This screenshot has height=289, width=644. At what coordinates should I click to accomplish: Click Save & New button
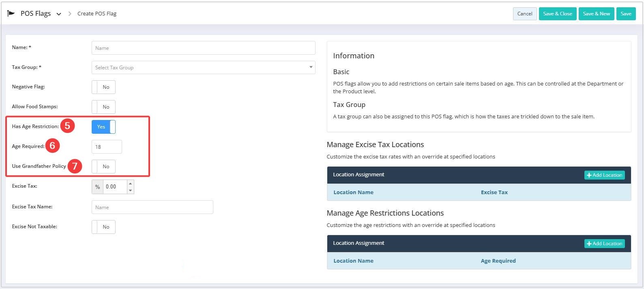(x=596, y=14)
